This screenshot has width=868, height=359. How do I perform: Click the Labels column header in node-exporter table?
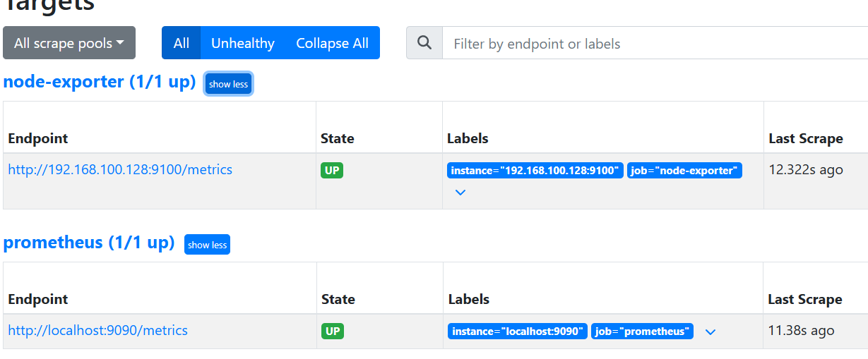coord(468,138)
